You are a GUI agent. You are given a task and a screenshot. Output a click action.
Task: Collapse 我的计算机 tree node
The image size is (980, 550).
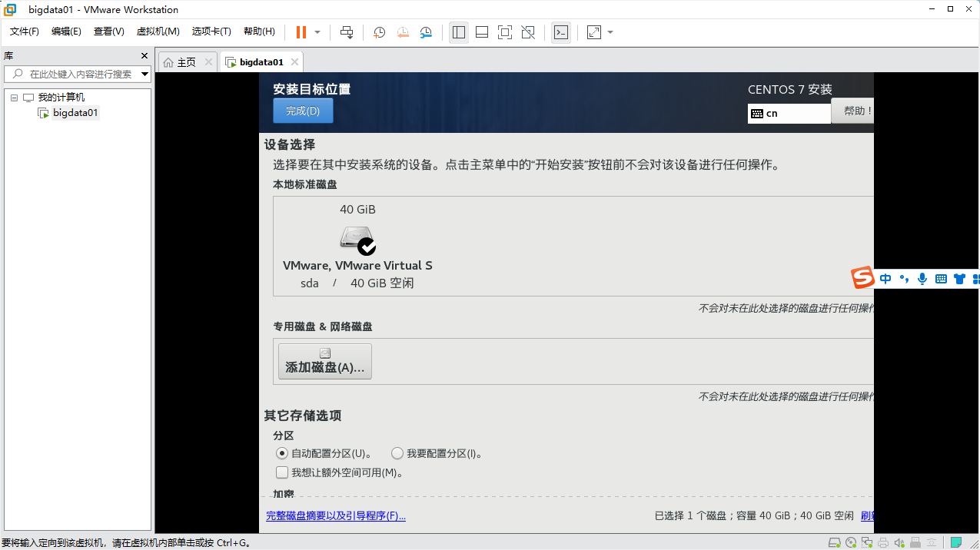coord(14,98)
